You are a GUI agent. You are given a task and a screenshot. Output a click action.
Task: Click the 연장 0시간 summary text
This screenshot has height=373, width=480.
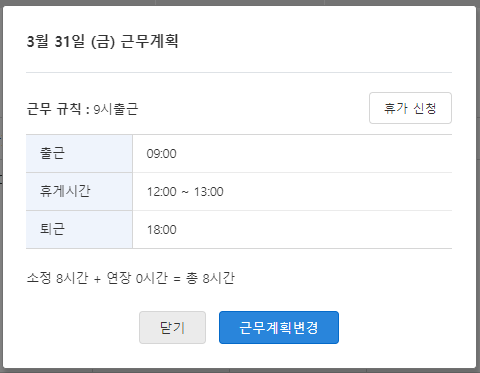click(137, 278)
